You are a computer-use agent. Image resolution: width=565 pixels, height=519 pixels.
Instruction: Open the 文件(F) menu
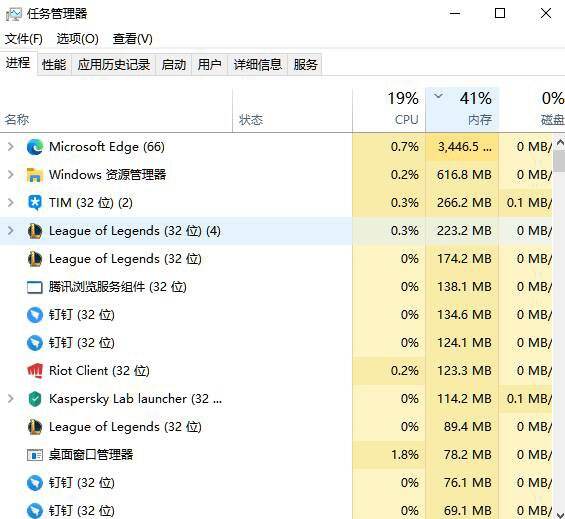(x=23, y=39)
